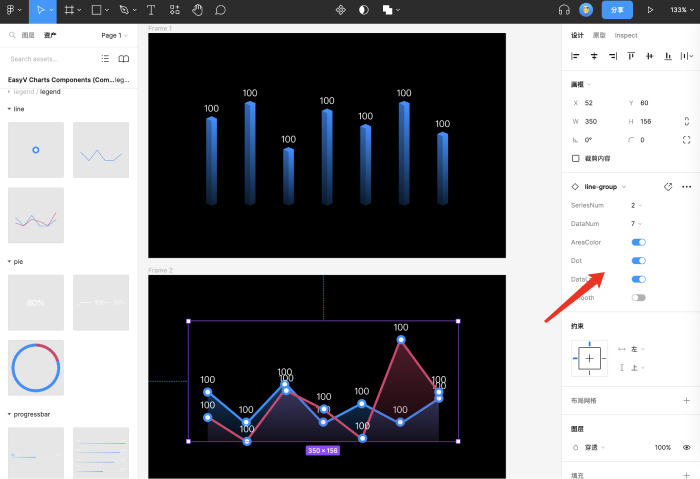The height and width of the screenshot is (479, 700).
Task: Open the team library book icon
Action: [124, 59]
